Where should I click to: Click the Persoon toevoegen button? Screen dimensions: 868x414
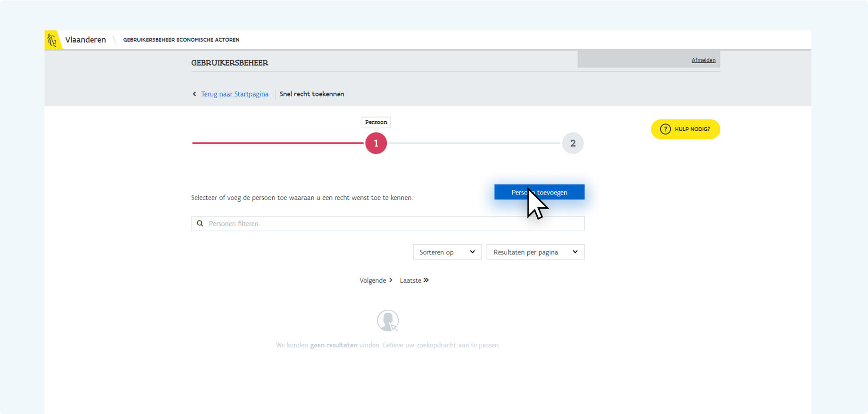[539, 192]
